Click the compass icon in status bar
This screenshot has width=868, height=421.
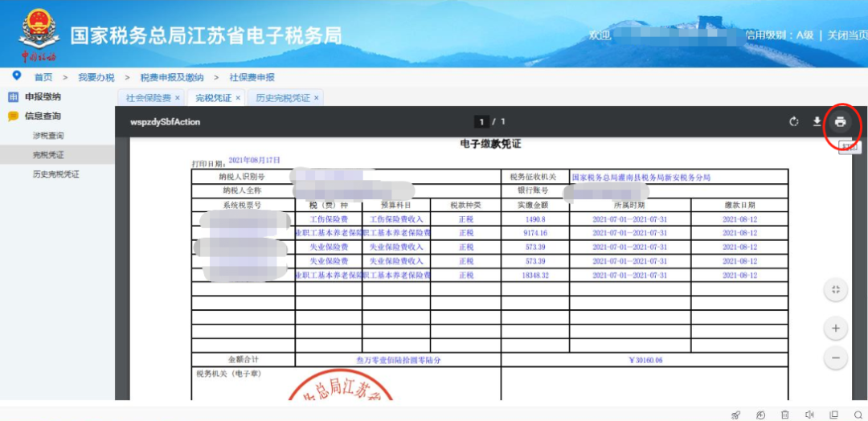coord(760,415)
